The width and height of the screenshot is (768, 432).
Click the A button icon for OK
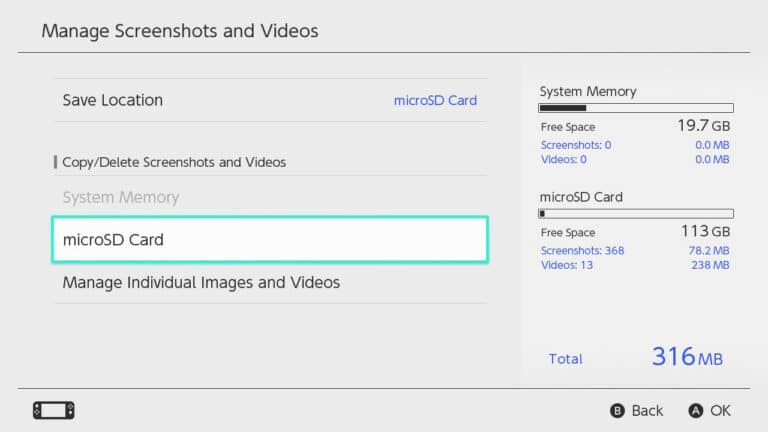[x=696, y=410]
